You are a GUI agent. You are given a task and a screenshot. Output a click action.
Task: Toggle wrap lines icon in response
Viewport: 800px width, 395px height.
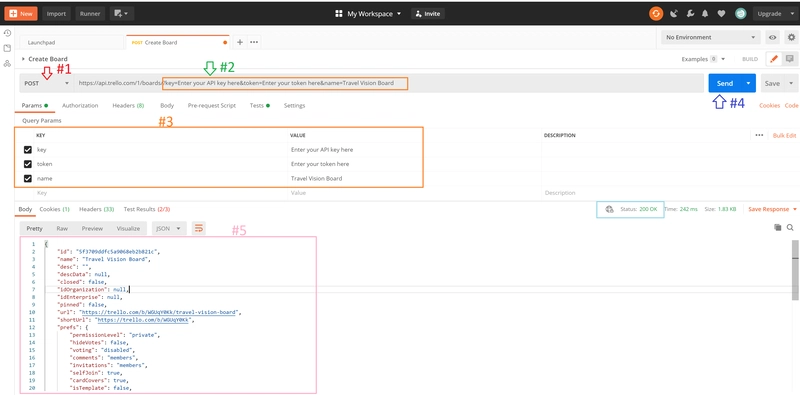pyautogui.click(x=198, y=228)
